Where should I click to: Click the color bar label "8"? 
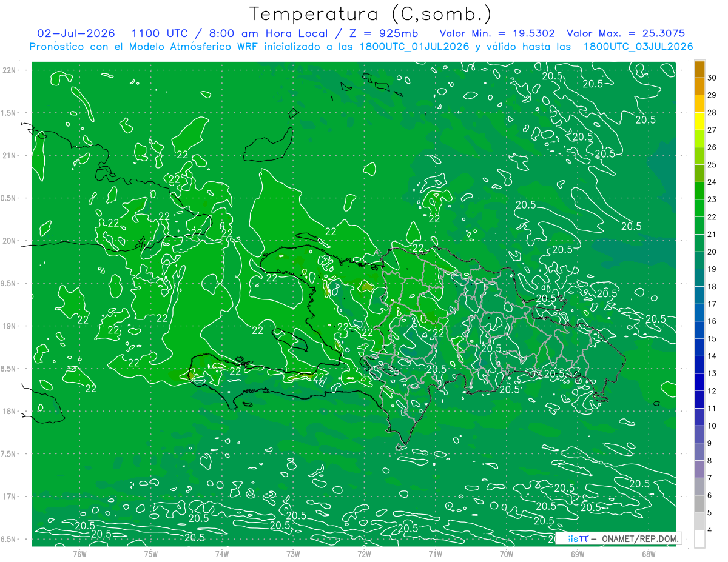[x=710, y=461]
